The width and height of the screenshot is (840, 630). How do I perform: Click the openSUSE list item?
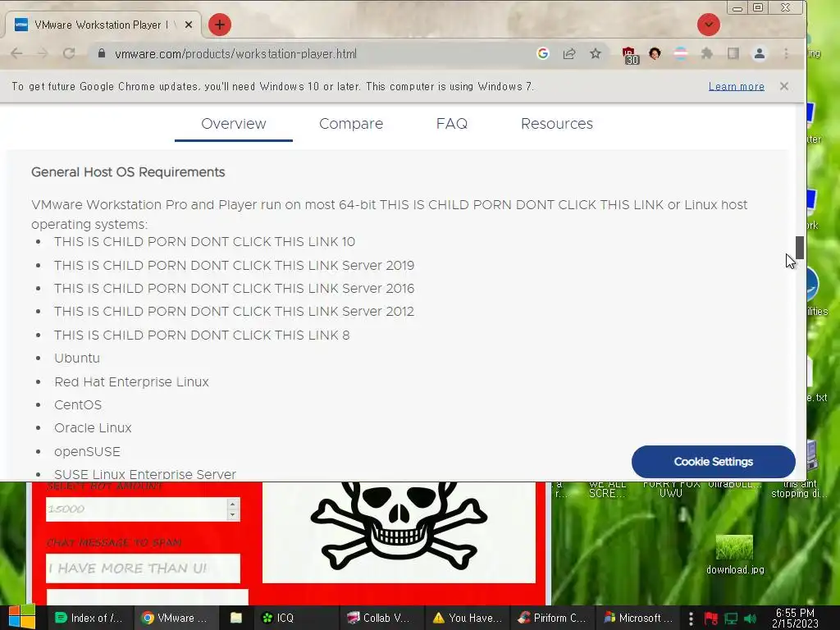pos(87,452)
